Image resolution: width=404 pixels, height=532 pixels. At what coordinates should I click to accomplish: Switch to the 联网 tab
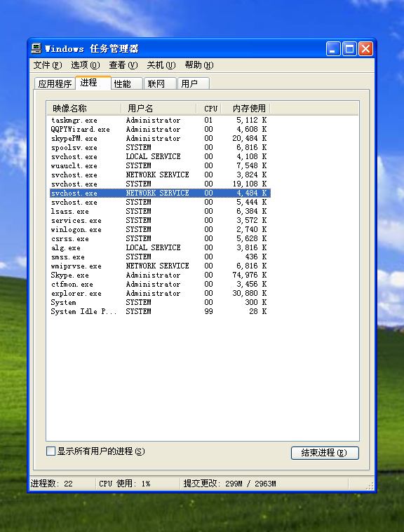tap(160, 83)
